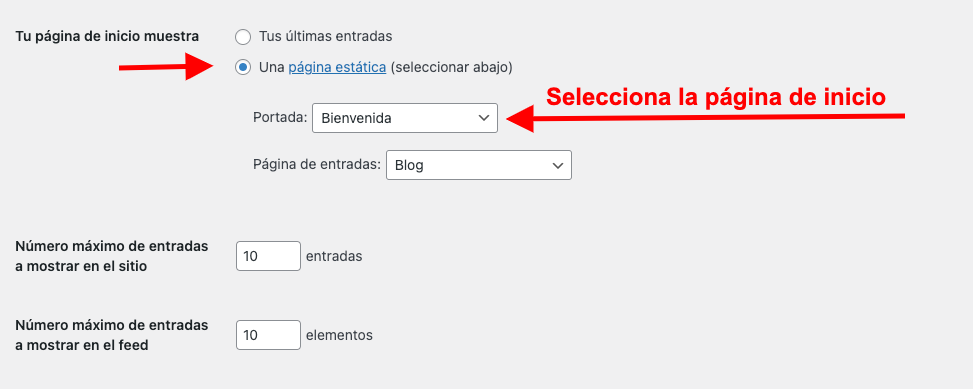Open the "página estática" hyperlink
This screenshot has height=389, width=973.
coord(337,68)
